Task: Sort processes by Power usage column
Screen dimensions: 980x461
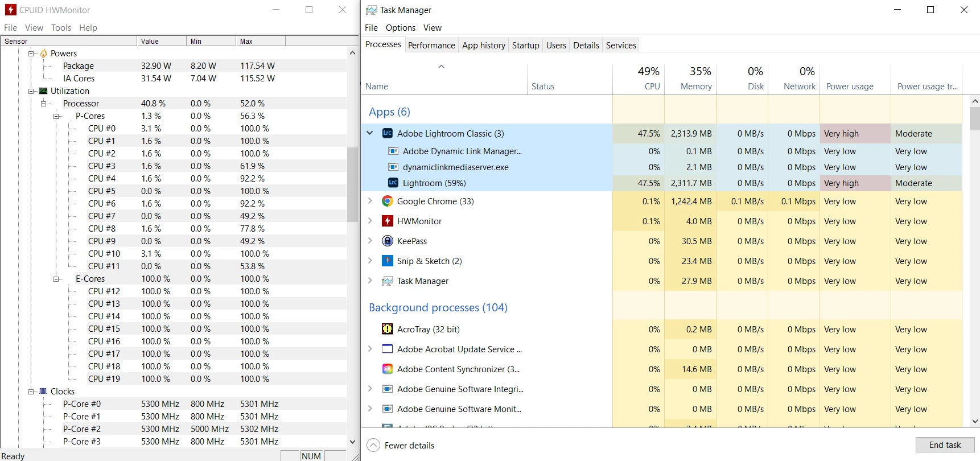Action: coord(855,79)
